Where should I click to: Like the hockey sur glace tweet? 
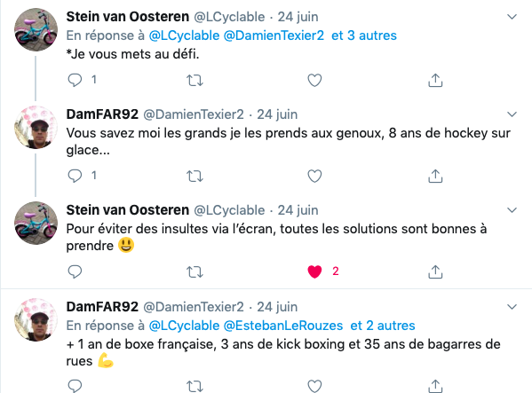point(314,177)
